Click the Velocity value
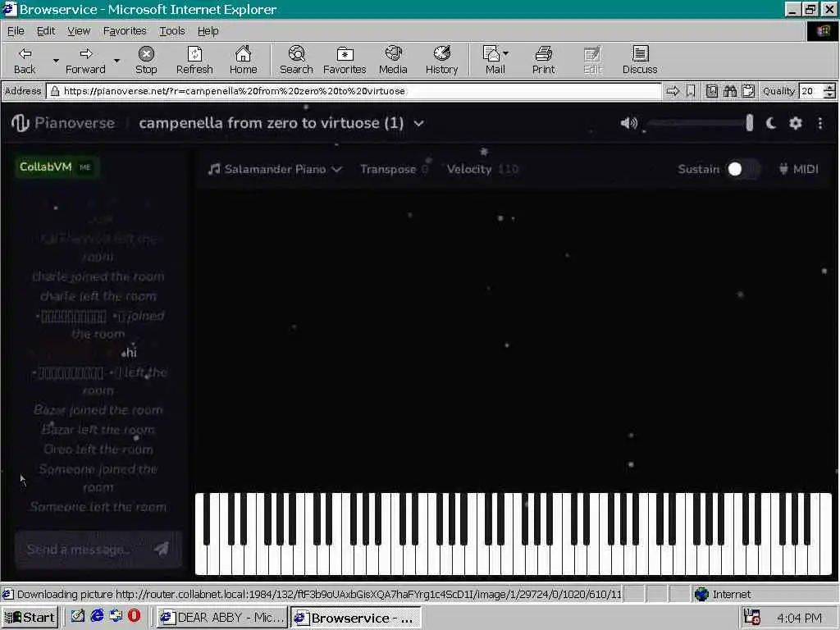Screen dimensions: 840x630 (508, 169)
